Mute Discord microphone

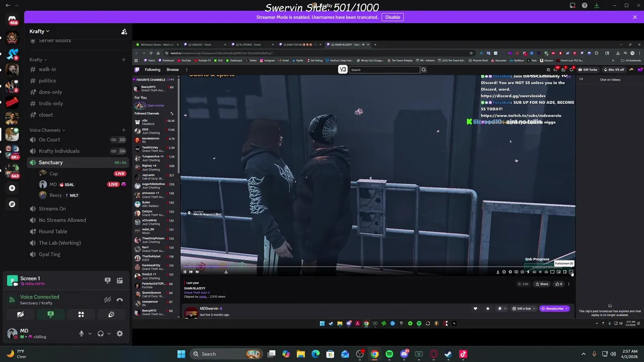[81, 333]
